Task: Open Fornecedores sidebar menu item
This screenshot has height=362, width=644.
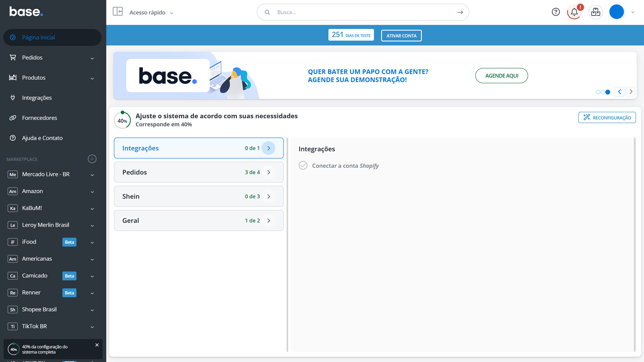Action: (x=52, y=118)
